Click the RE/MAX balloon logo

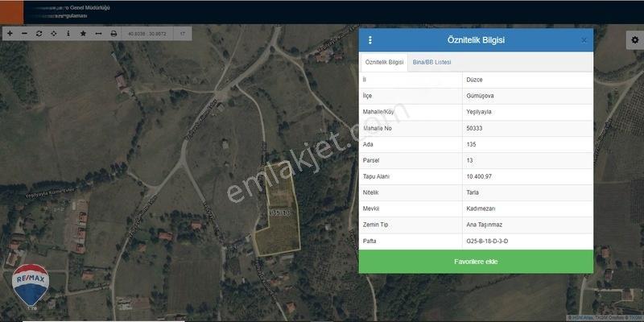tap(31, 287)
